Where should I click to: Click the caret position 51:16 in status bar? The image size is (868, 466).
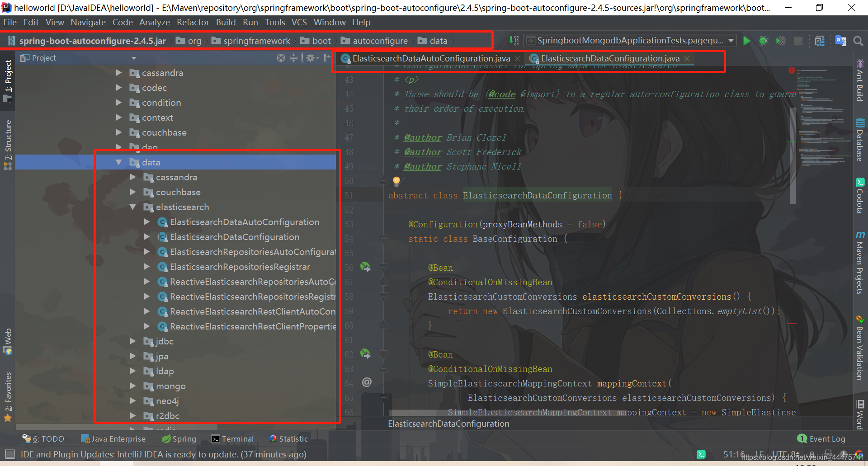734,454
